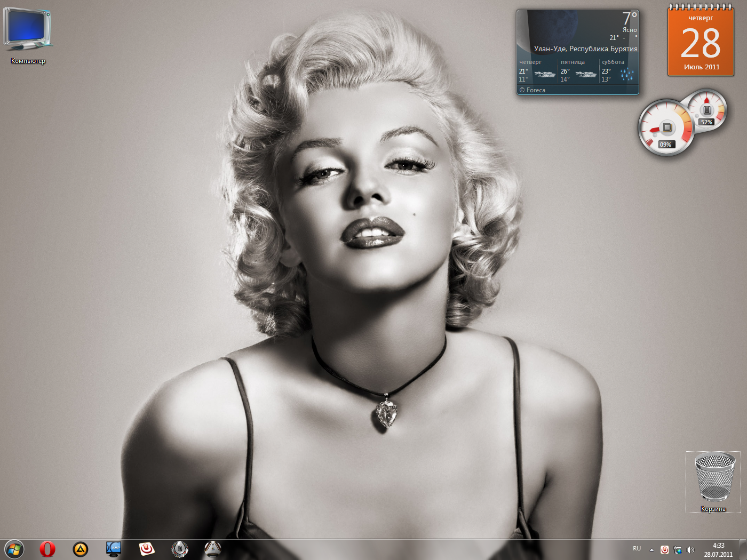Open the clock showing 4:33
The height and width of the screenshot is (560, 747).
pos(718,550)
